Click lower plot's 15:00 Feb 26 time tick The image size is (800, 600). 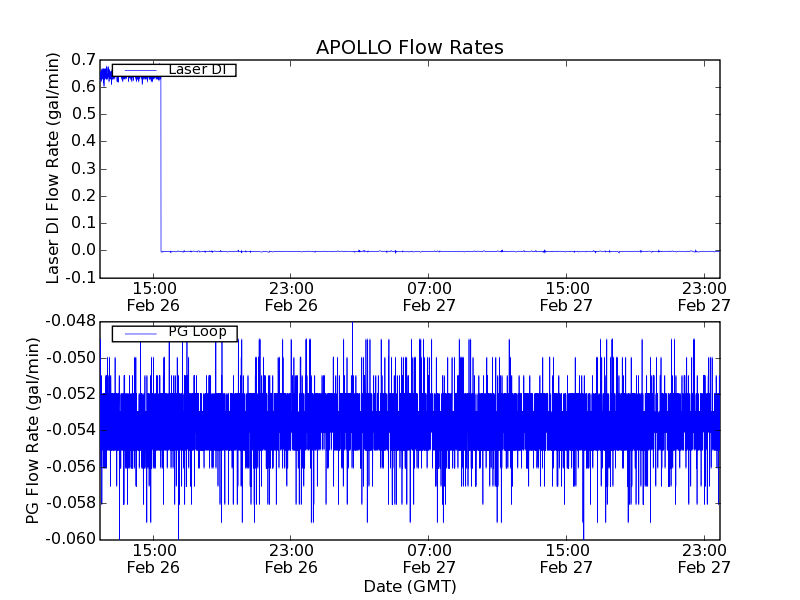(x=154, y=558)
